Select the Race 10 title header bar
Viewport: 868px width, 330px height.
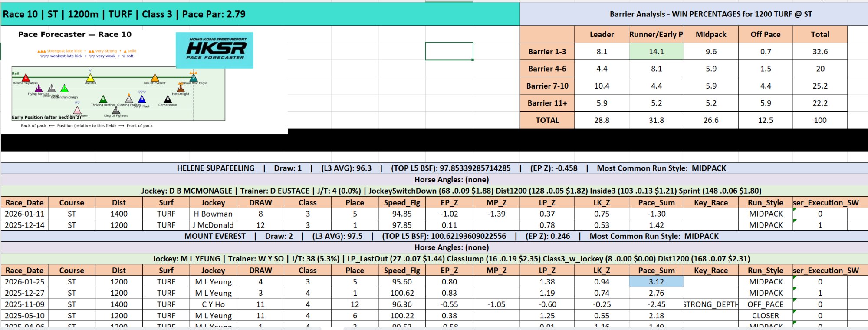coord(260,14)
